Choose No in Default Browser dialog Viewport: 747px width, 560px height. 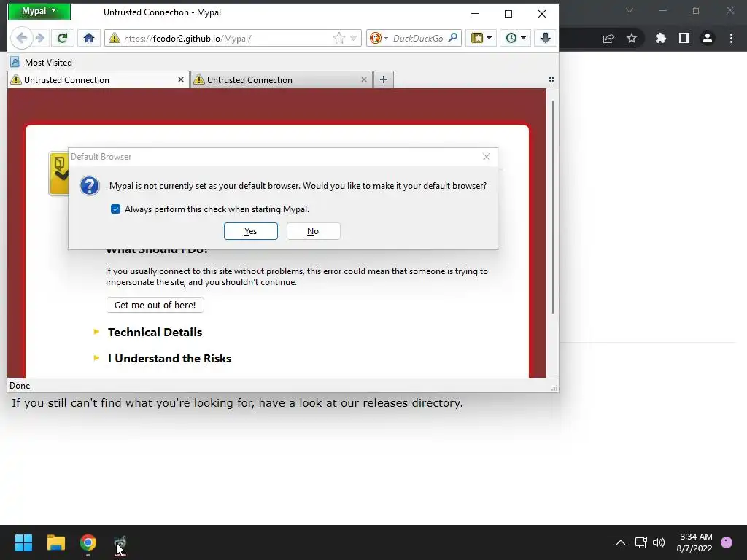pyautogui.click(x=313, y=231)
